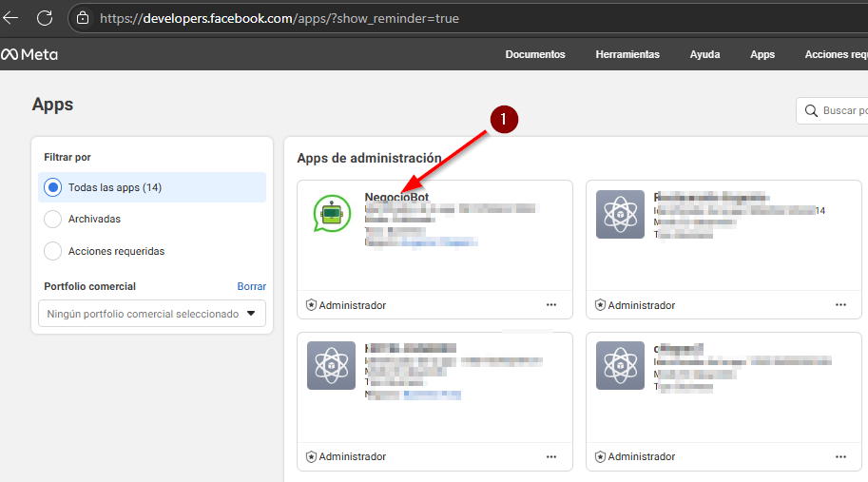Open the Ayuda menu
Screen dimensions: 868x482
(x=704, y=54)
